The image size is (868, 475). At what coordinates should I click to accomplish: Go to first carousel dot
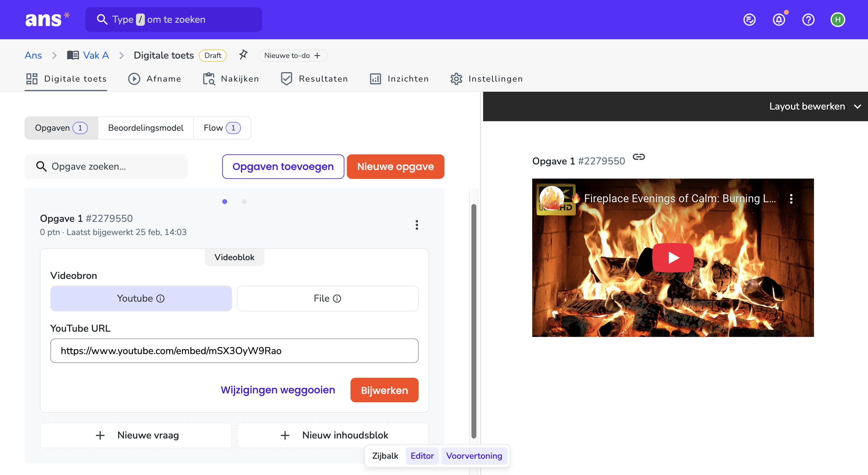[225, 202]
